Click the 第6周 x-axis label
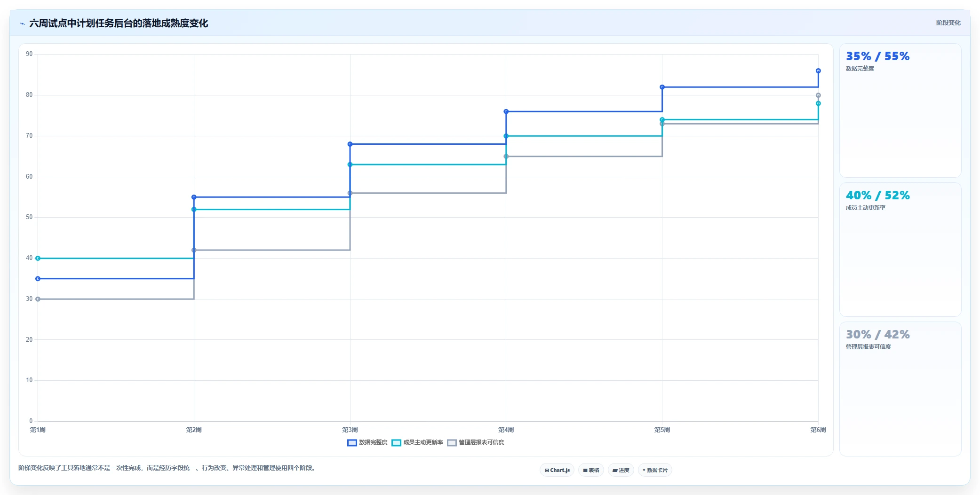Screen dimensions: 980x495 (x=818, y=430)
